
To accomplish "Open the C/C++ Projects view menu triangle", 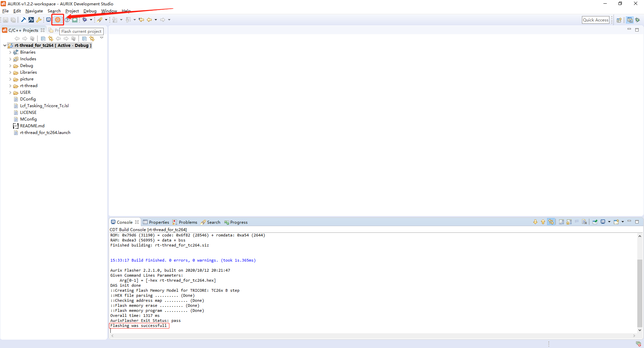I will click(x=102, y=38).
